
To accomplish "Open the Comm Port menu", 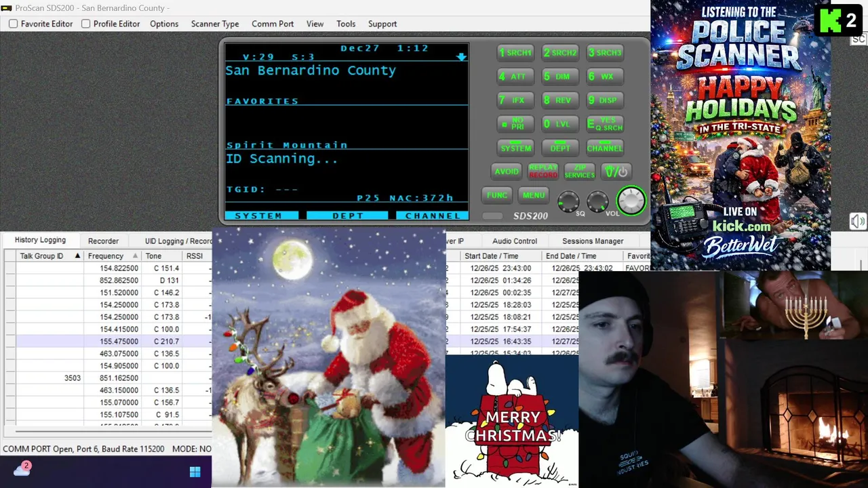I will (273, 24).
